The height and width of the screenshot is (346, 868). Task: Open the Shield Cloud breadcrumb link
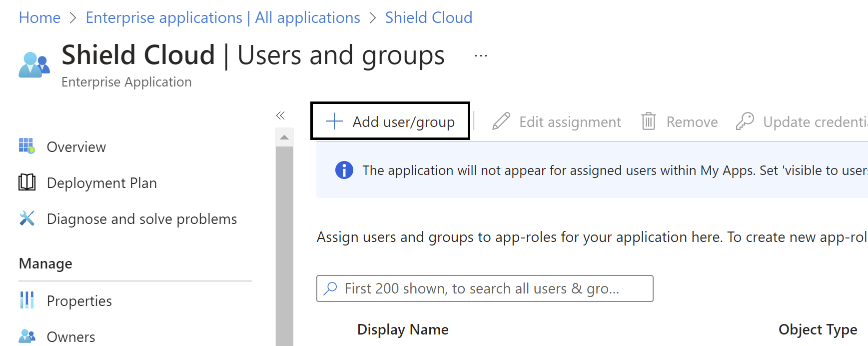(x=428, y=17)
